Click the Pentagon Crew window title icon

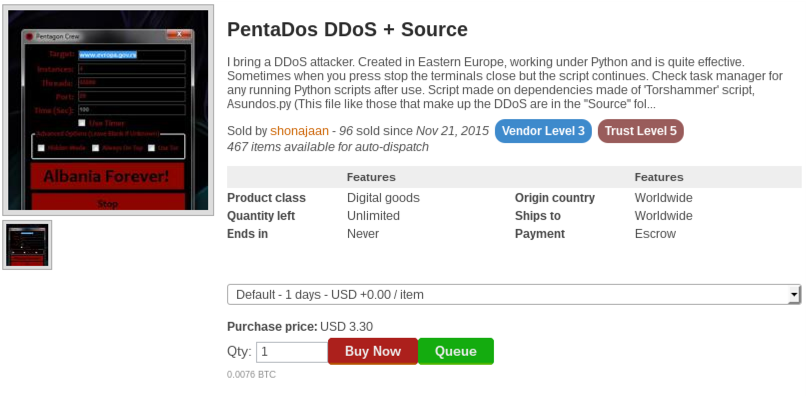[x=29, y=37]
